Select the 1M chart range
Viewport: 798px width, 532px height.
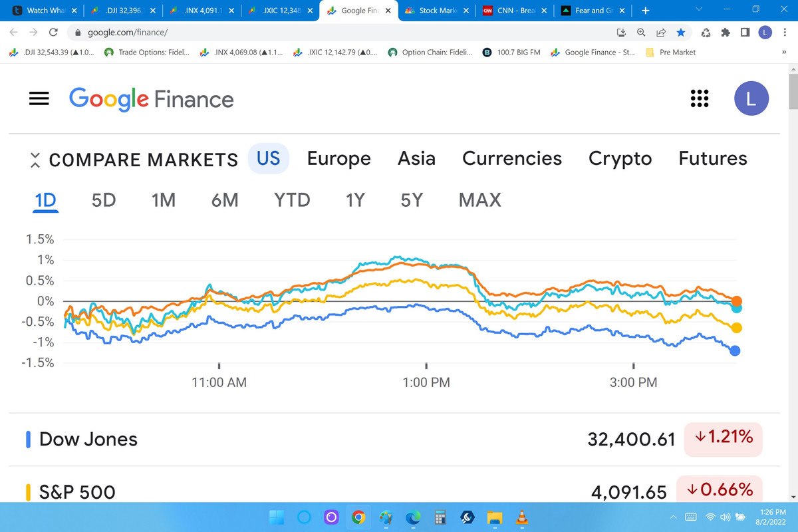(x=163, y=199)
